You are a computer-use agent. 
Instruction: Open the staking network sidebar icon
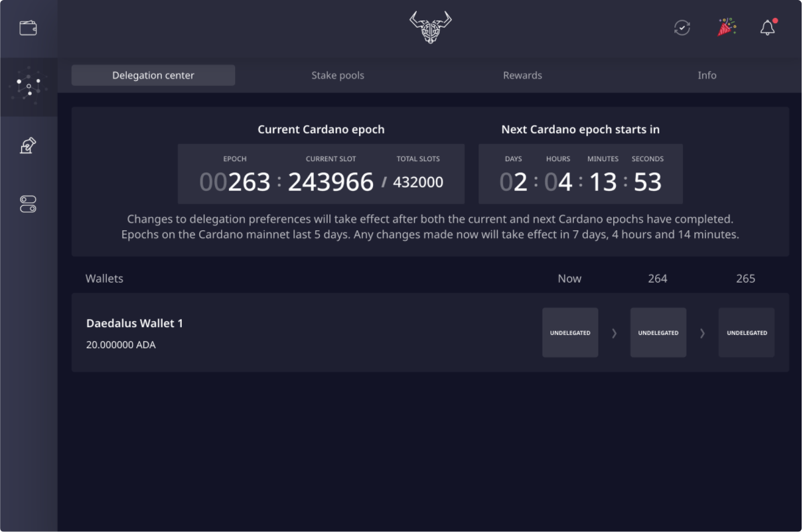(x=29, y=87)
